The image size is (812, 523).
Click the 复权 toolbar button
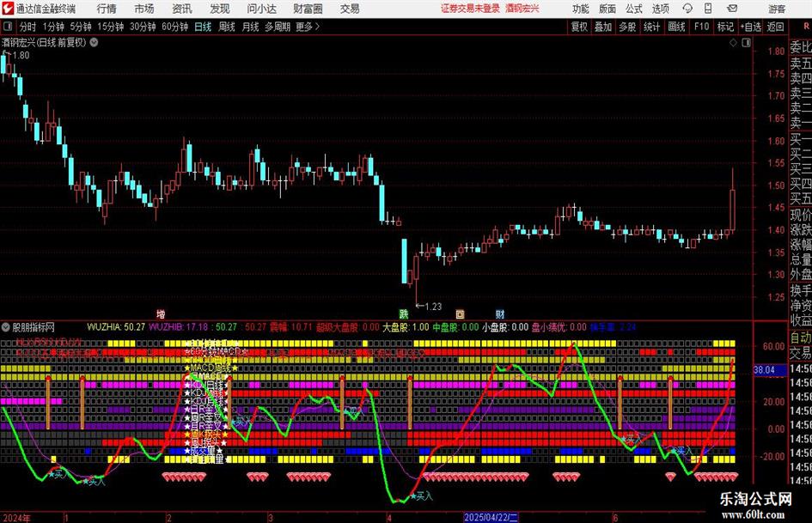tap(579, 27)
